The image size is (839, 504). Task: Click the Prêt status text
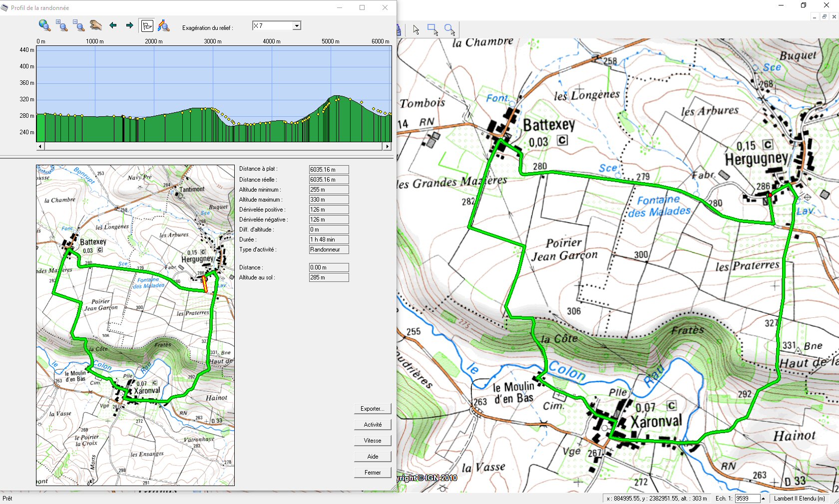(x=7, y=499)
